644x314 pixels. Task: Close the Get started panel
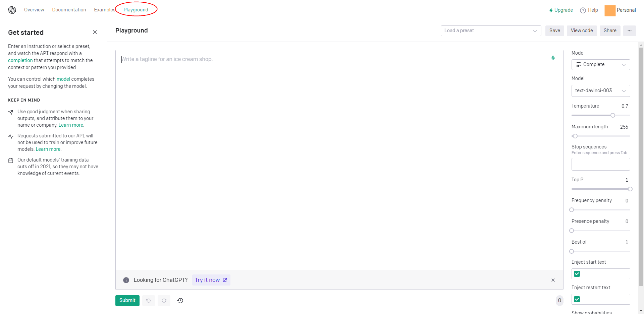pos(95,32)
